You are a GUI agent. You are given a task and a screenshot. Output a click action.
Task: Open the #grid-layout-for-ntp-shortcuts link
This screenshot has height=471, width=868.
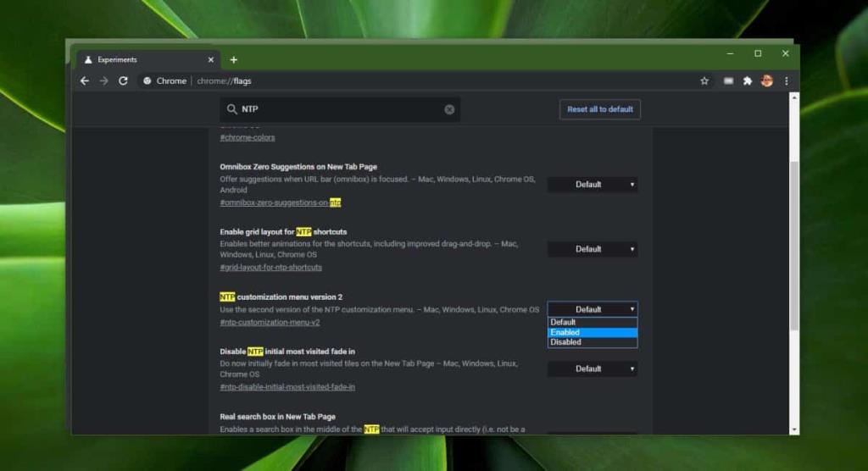pyautogui.click(x=270, y=268)
